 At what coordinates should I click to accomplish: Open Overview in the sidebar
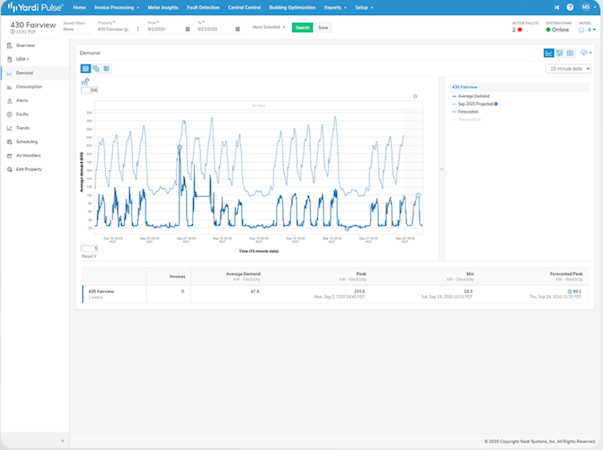25,45
